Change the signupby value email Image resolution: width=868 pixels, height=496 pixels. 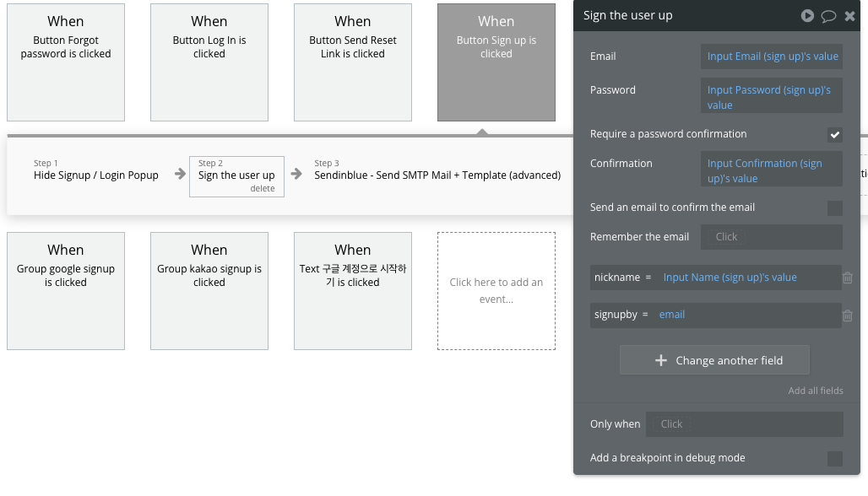click(x=671, y=314)
